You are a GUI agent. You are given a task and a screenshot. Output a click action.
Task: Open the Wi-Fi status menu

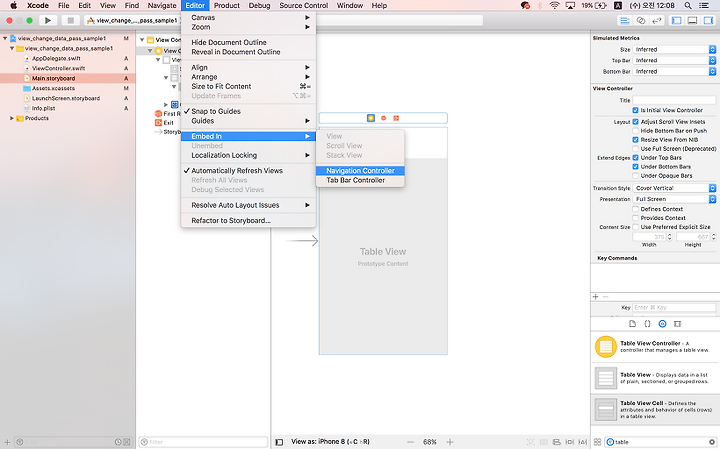tap(555, 6)
